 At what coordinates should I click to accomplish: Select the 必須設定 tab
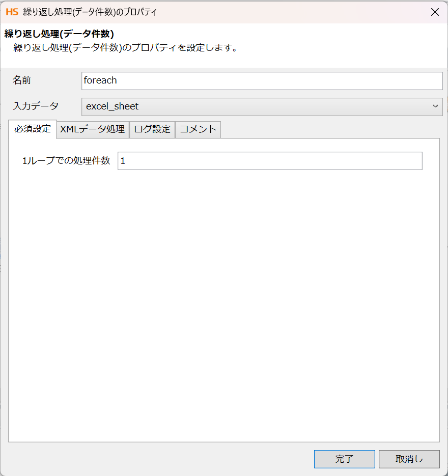click(x=33, y=130)
